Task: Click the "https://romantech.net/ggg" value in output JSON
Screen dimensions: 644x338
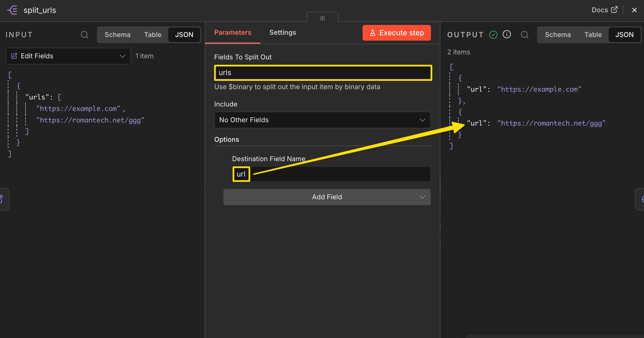Action: pos(552,123)
